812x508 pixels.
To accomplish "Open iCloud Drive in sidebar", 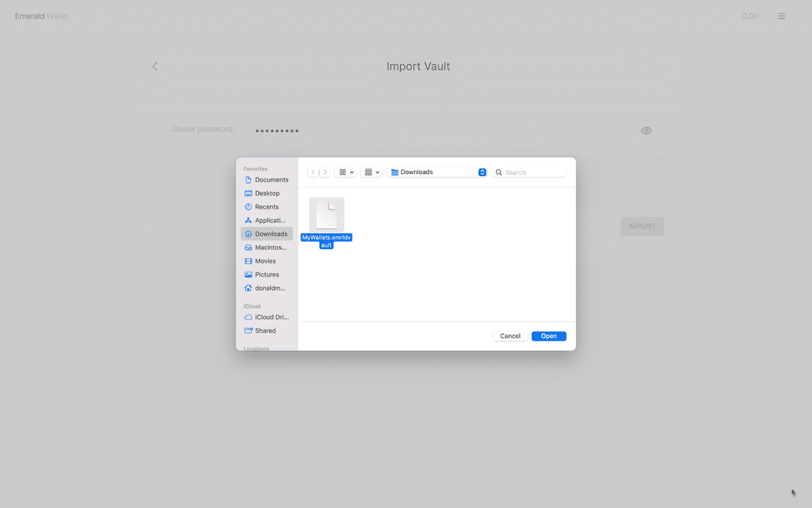I will tap(271, 318).
